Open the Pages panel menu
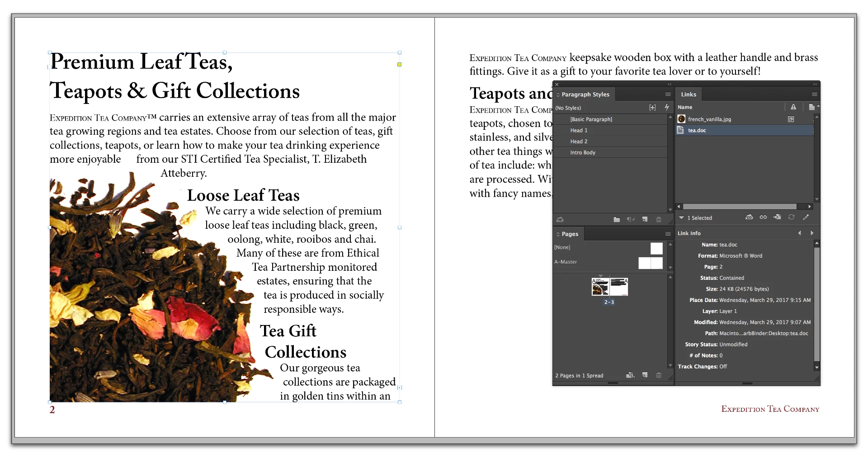868x457 pixels. point(668,234)
